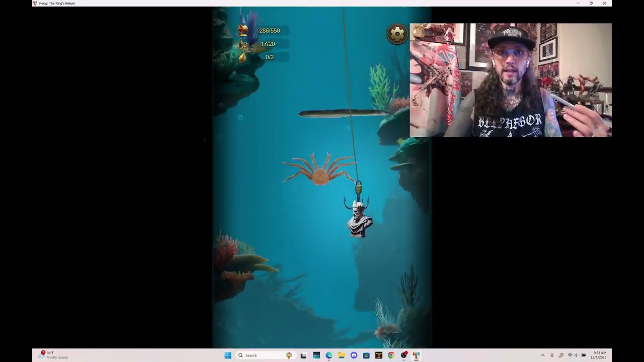Viewport: 644px width, 362px height.
Task: Open File Explorer from the taskbar
Action: [341, 355]
